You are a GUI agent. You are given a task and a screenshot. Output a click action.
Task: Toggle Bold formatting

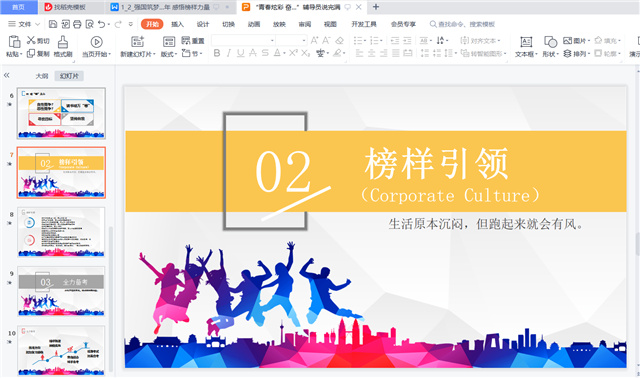217,53
